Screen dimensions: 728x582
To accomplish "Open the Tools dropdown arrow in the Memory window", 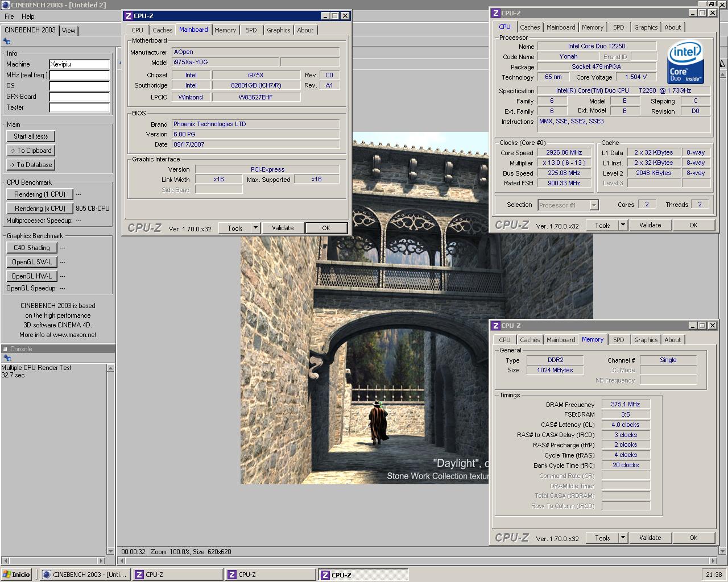I will (623, 538).
